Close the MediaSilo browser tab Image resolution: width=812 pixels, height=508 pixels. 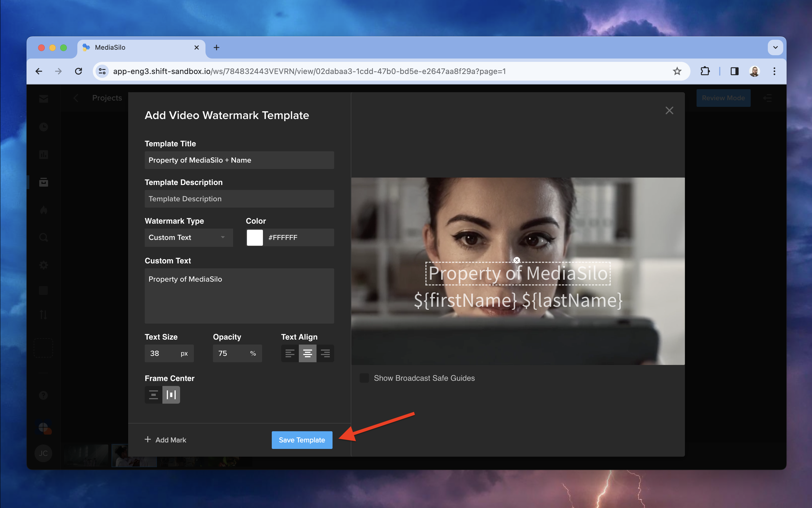197,48
